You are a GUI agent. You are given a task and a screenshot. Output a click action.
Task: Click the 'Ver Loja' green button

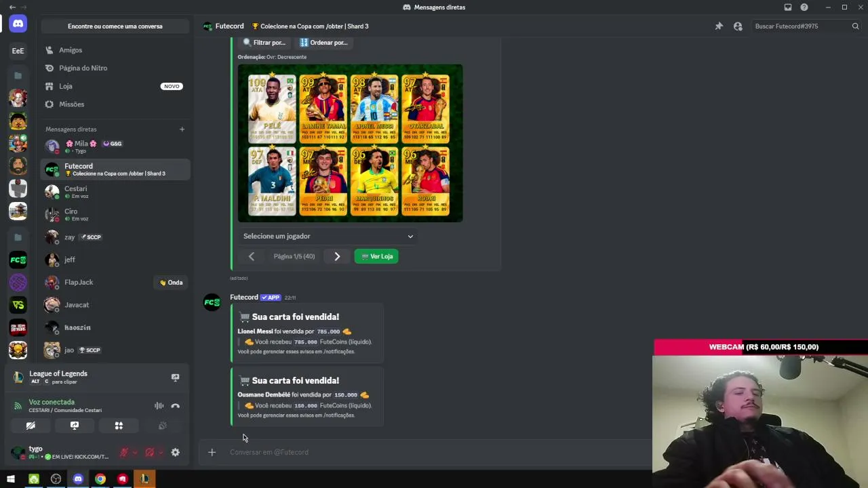tap(376, 256)
